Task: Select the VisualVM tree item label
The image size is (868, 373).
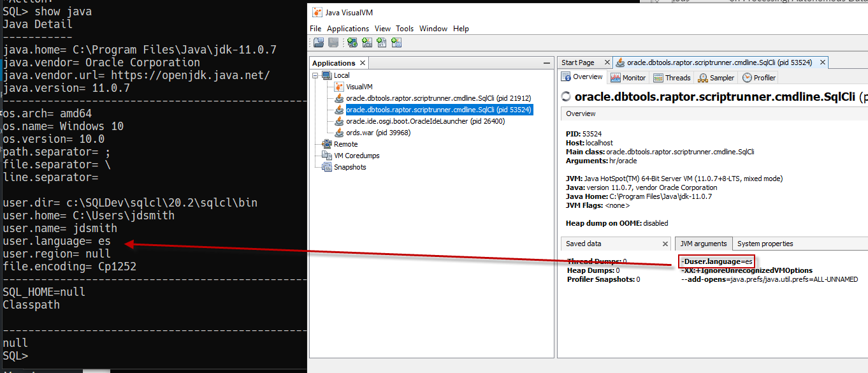Action: click(x=359, y=87)
